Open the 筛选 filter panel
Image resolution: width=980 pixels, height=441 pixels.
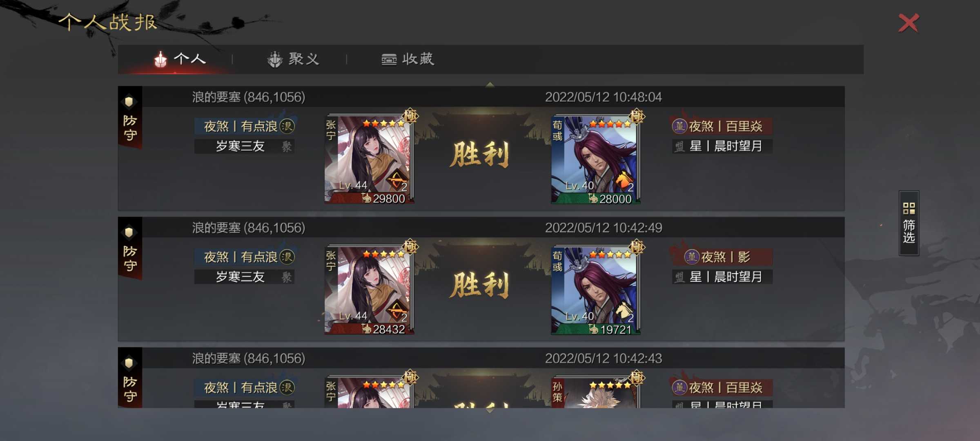(x=909, y=223)
